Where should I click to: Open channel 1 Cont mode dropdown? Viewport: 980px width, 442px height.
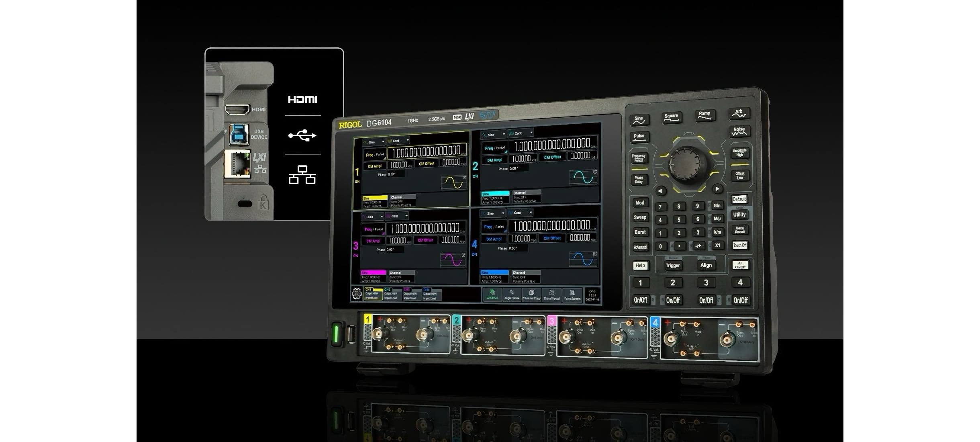click(398, 141)
